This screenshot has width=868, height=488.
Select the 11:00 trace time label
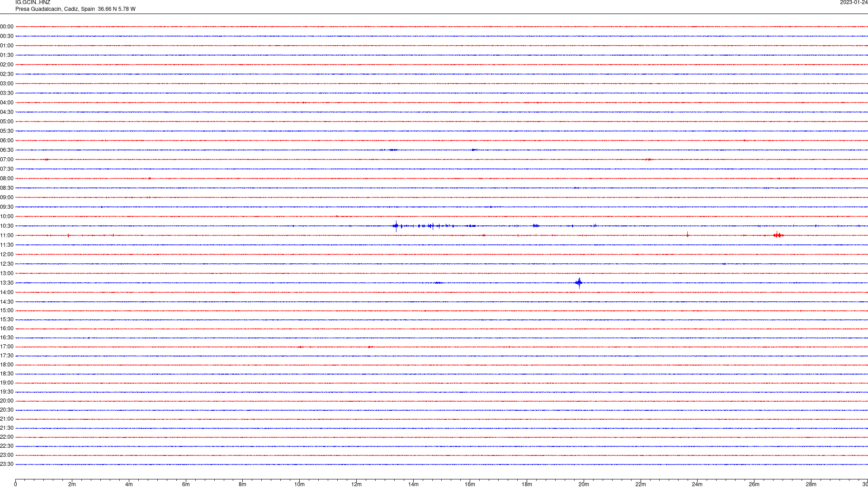7,235
